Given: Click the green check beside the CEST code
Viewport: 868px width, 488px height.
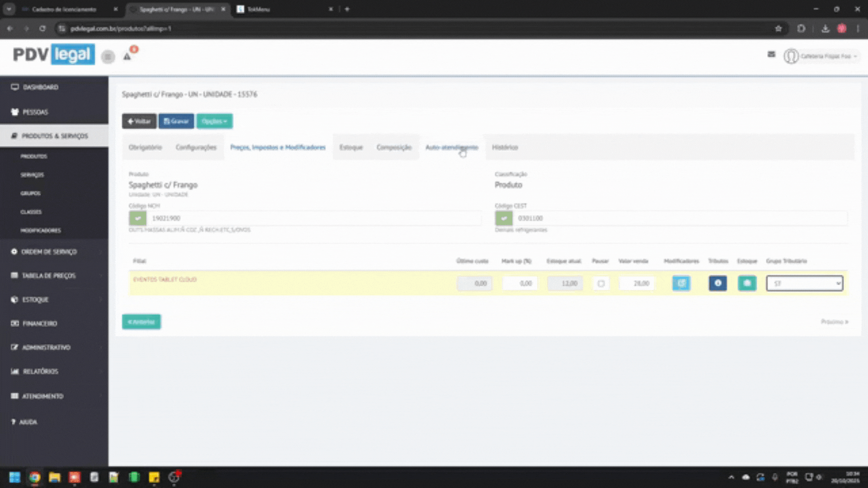Looking at the screenshot, I should click(504, 218).
